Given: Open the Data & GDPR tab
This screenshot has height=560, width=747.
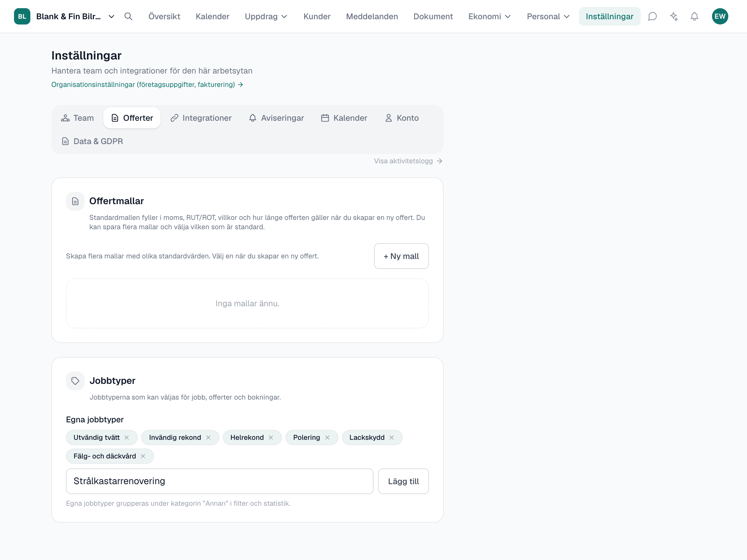Looking at the screenshot, I should click(x=92, y=141).
